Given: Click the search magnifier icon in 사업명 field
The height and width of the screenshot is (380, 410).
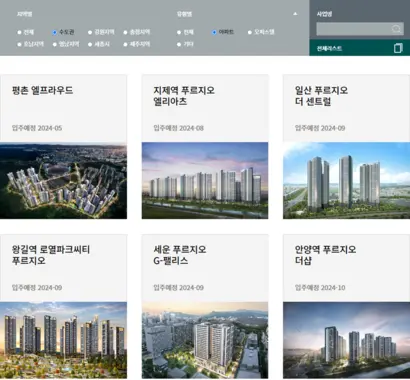Looking at the screenshot, I should point(396,29).
